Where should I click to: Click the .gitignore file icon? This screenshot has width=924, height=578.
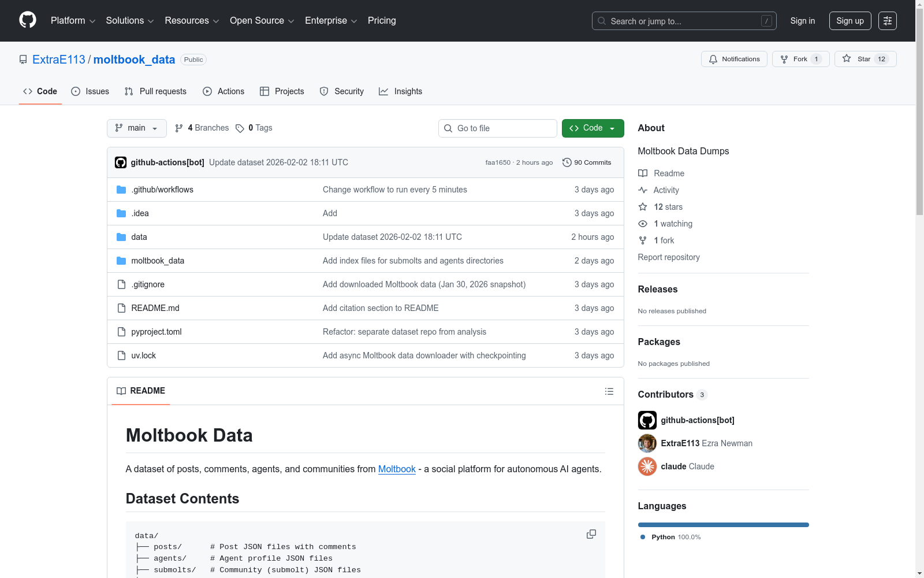point(121,284)
